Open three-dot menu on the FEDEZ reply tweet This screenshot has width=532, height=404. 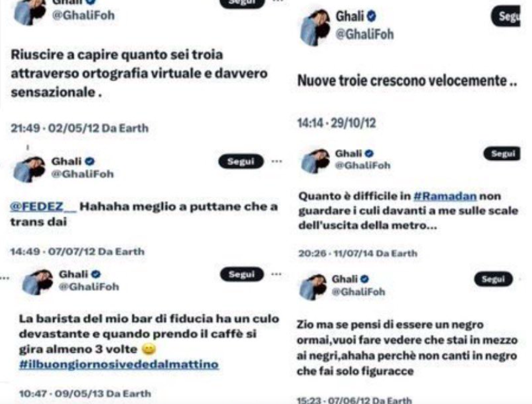point(277,161)
